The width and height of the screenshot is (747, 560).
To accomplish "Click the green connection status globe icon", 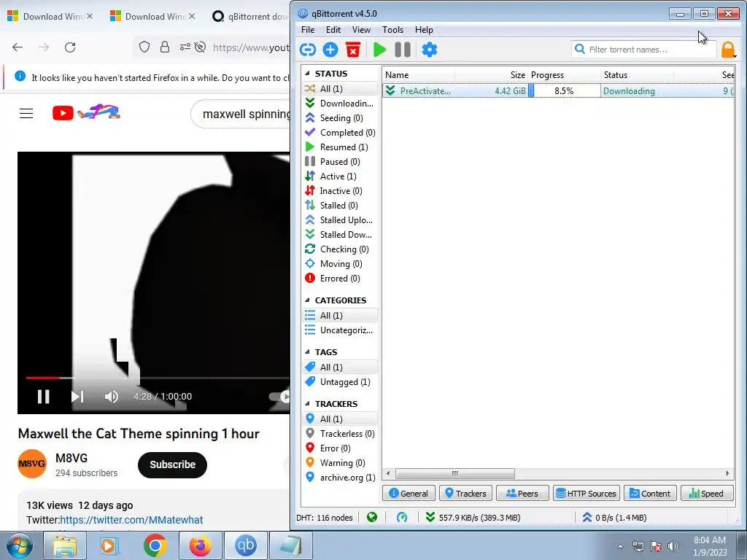I will click(x=372, y=517).
